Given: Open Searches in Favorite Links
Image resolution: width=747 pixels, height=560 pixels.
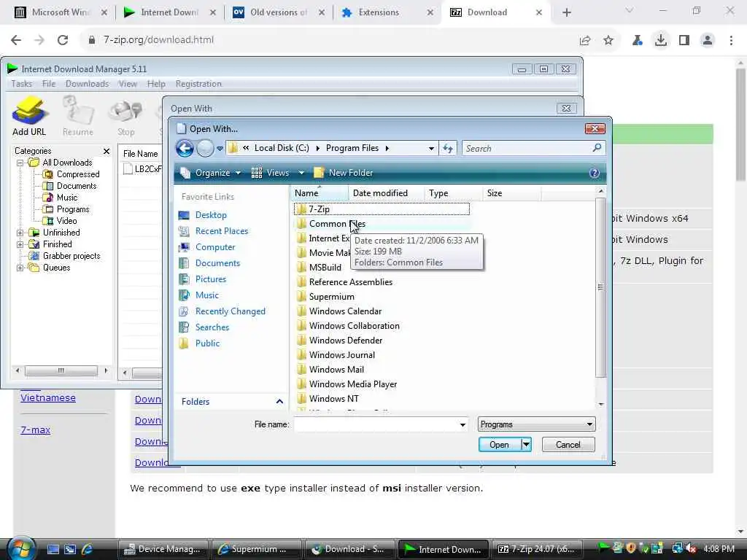Looking at the screenshot, I should tap(212, 327).
